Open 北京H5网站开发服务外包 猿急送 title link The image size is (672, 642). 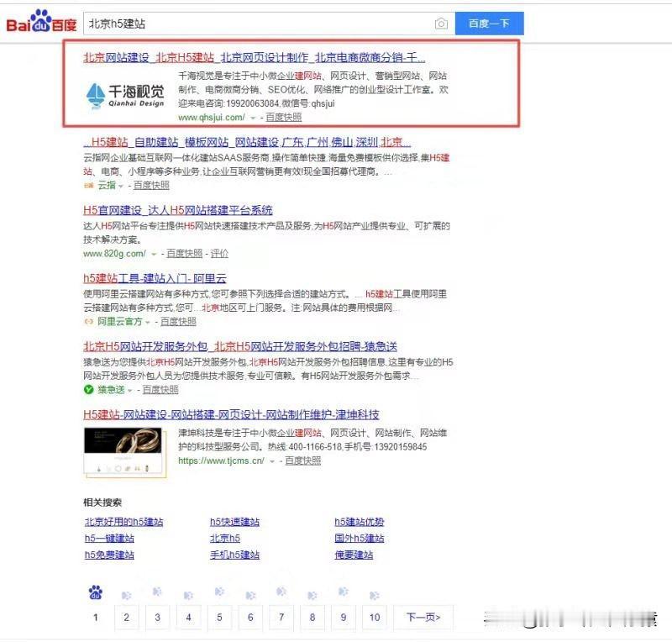point(240,346)
